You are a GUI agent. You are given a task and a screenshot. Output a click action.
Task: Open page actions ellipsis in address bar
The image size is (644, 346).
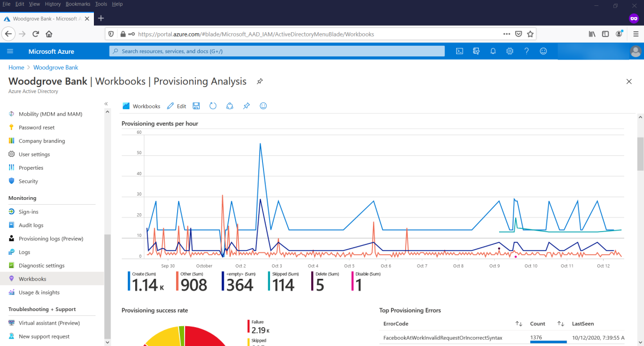click(507, 34)
